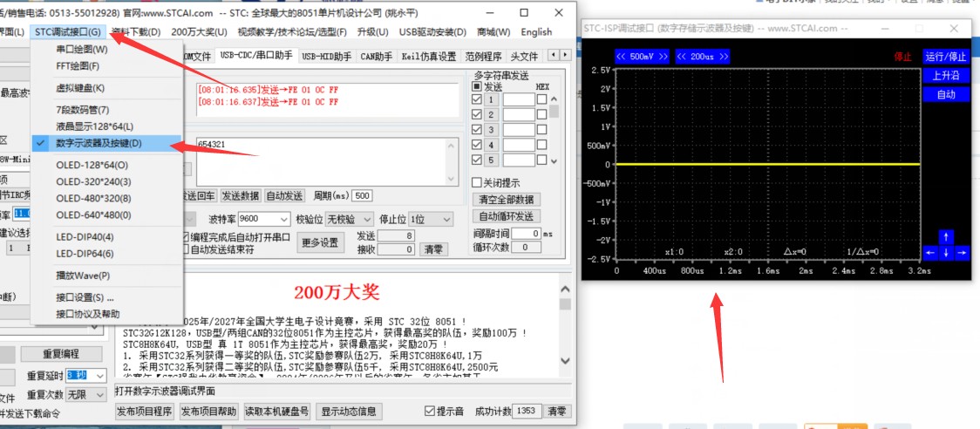Minimize the oscilloscope debug window
Viewport: 980px width, 429px height.
click(887, 28)
